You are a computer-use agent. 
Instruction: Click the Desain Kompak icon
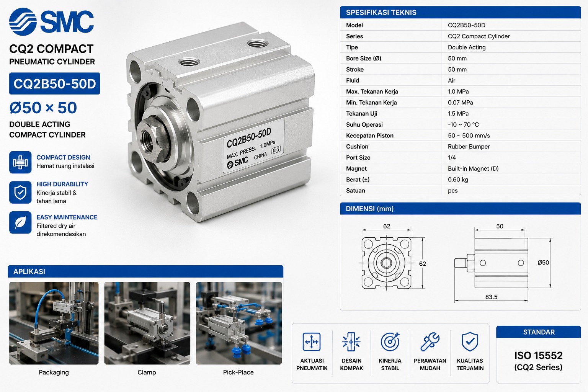(351, 341)
